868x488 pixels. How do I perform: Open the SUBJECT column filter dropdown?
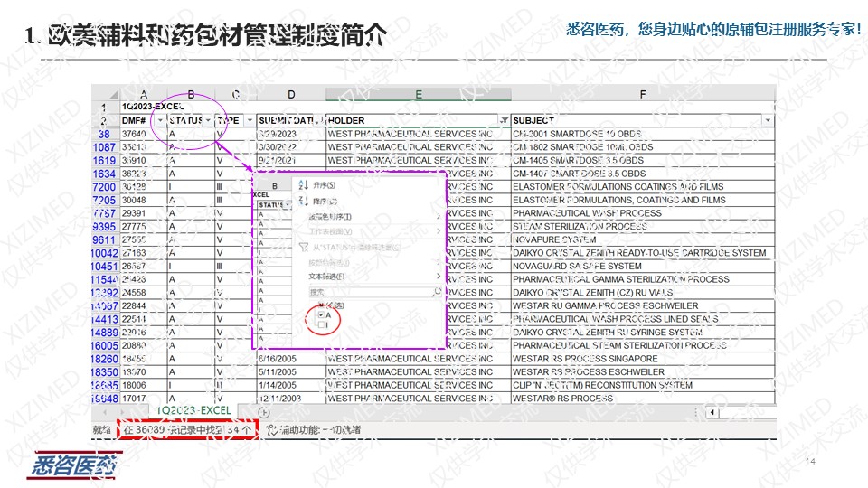768,120
